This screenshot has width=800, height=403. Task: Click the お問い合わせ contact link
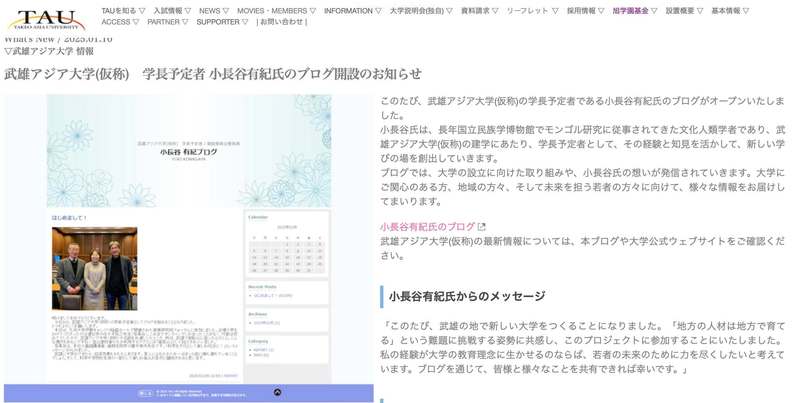(x=281, y=22)
